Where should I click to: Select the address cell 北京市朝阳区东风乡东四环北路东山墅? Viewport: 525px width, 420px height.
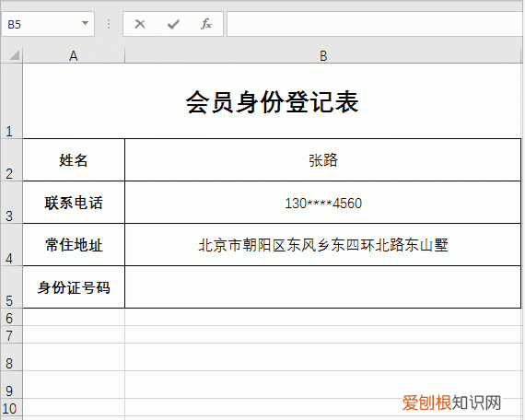(323, 245)
